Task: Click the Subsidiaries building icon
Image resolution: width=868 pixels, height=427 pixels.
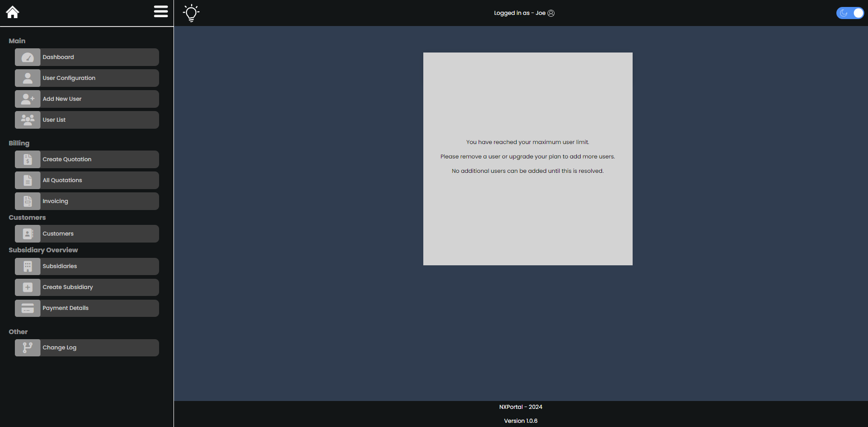Action: pyautogui.click(x=27, y=266)
